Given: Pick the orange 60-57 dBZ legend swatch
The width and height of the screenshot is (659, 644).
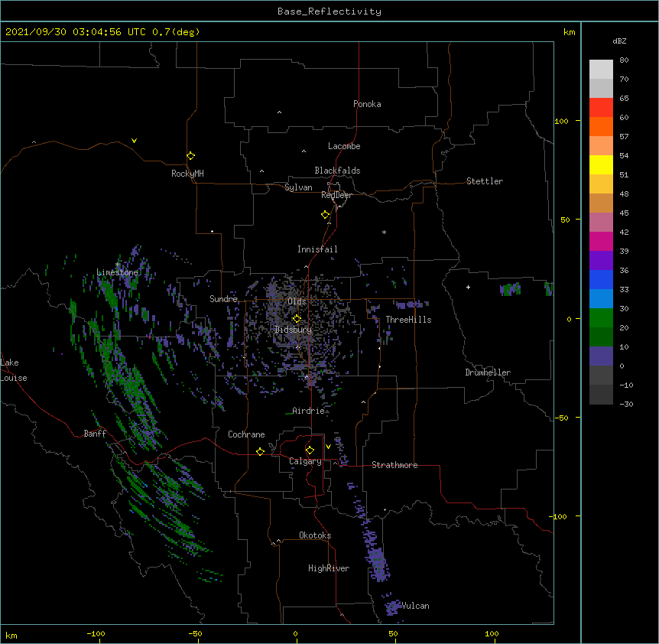Looking at the screenshot, I should pos(601,126).
